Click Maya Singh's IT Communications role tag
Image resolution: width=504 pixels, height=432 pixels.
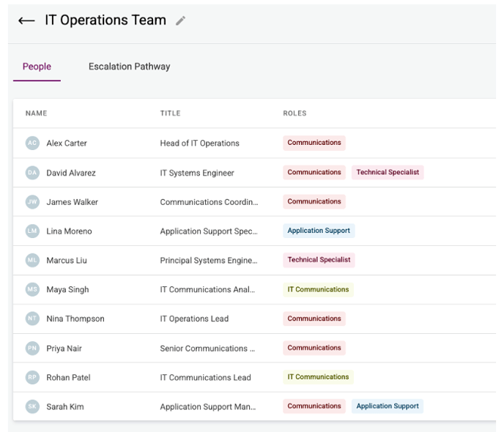(318, 289)
